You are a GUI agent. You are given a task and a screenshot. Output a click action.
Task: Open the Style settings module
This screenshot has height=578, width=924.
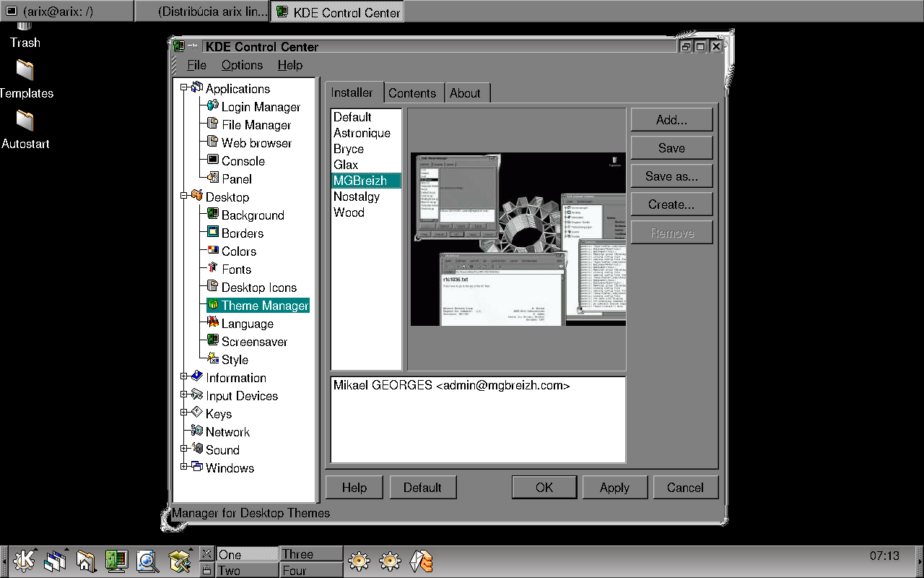(x=227, y=360)
